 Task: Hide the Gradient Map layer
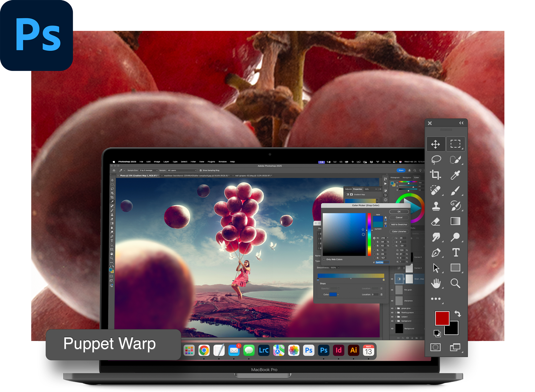tap(392, 279)
